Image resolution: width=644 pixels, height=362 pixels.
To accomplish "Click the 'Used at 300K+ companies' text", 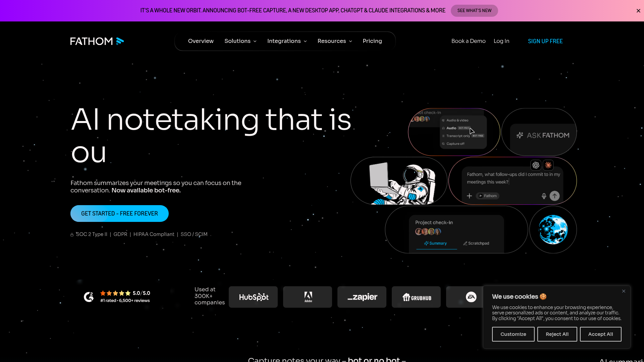I will click(210, 296).
